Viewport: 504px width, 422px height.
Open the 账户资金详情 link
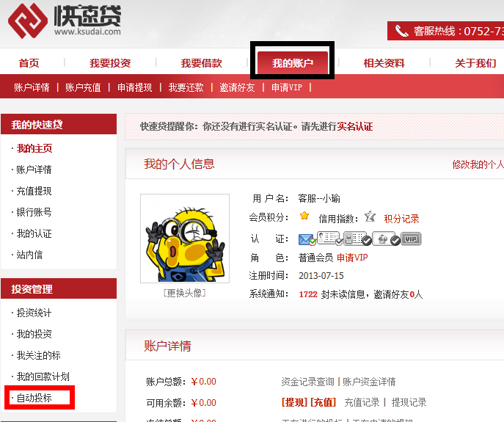369,382
